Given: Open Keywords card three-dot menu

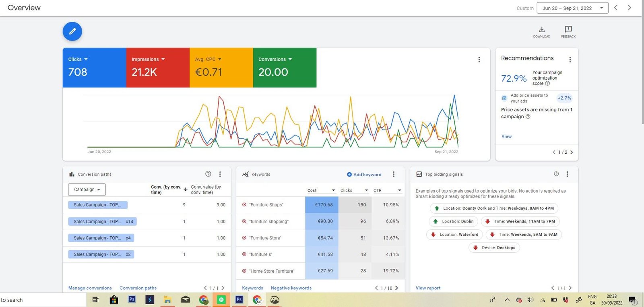Looking at the screenshot, I should [394, 174].
